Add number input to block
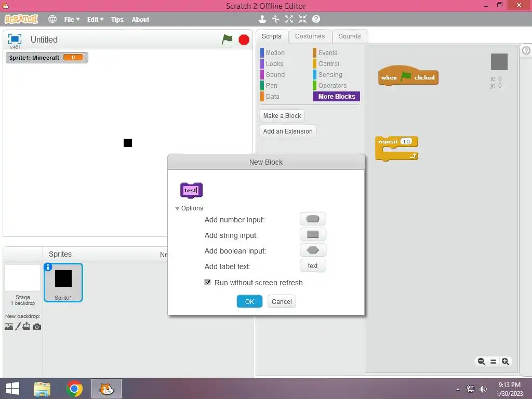Screen dimensions: 532x399 [x=312, y=219]
